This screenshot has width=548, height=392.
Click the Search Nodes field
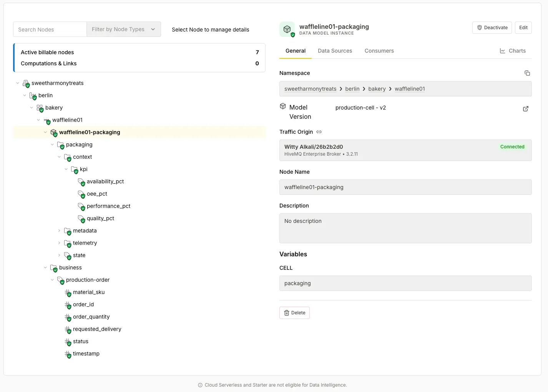pos(50,29)
